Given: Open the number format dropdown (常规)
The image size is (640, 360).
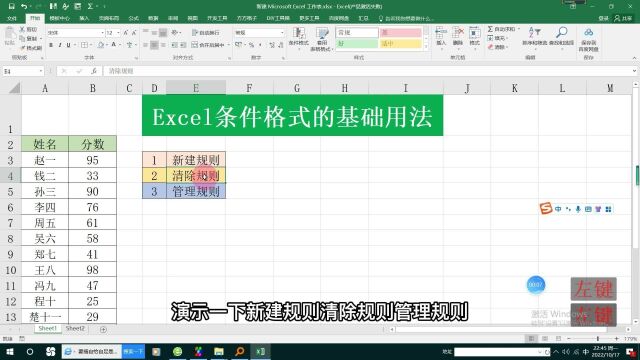Looking at the screenshot, I should coord(282,33).
